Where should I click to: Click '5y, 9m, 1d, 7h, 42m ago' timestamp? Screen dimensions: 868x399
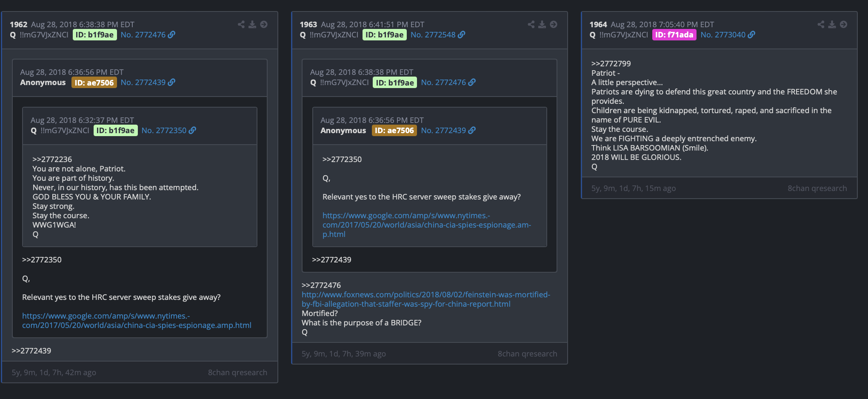(54, 372)
